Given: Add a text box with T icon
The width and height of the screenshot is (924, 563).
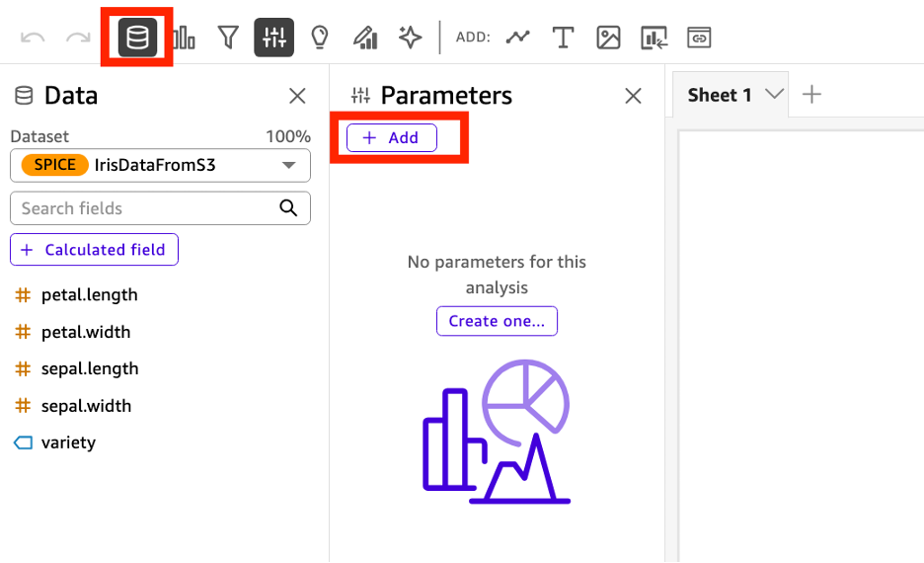Looking at the screenshot, I should [x=563, y=39].
